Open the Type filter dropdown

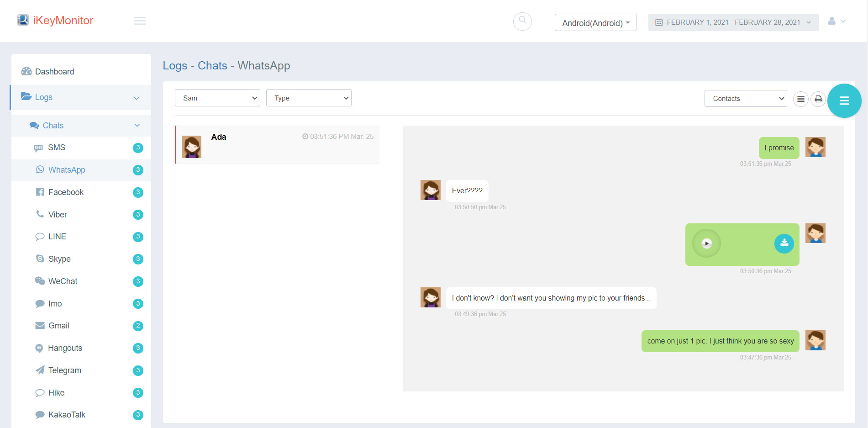tap(309, 98)
